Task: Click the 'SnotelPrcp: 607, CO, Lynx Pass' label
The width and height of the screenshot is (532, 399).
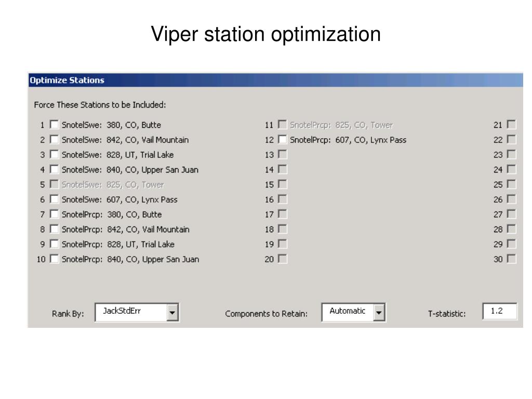Action: click(x=348, y=140)
